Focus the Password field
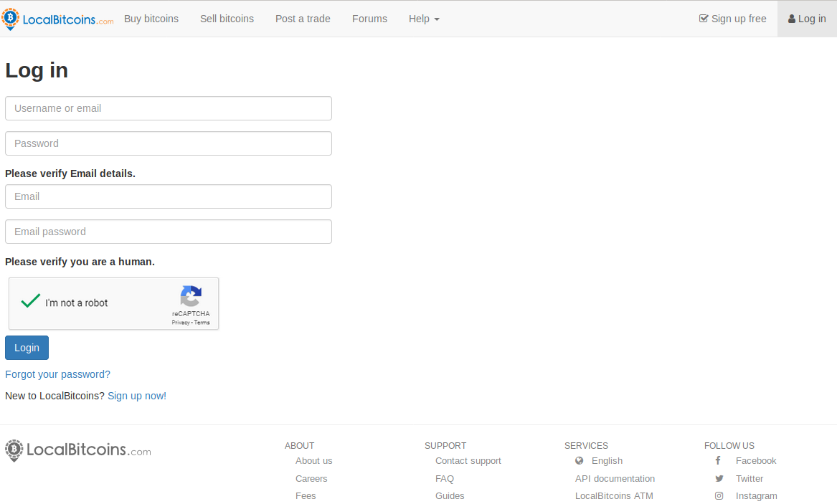 [169, 143]
